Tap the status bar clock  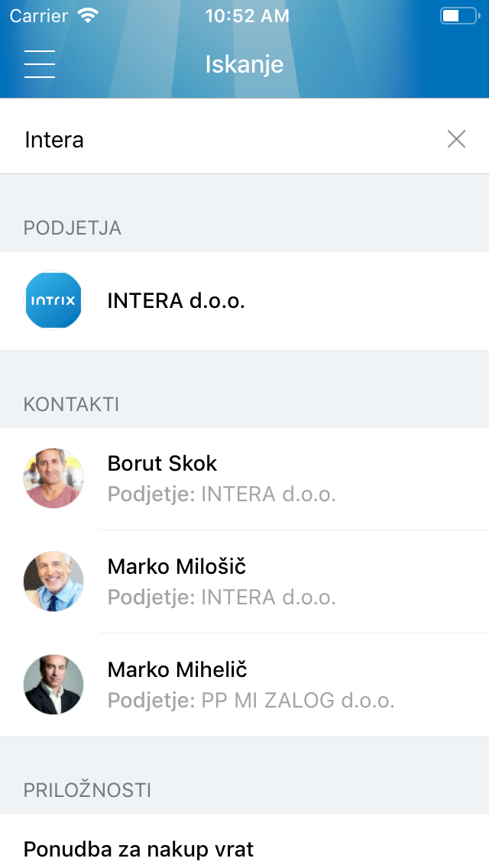coord(247,16)
